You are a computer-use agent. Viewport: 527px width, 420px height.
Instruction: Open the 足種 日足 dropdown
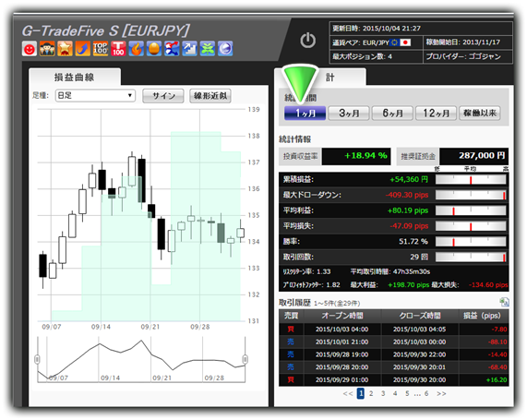coord(95,95)
